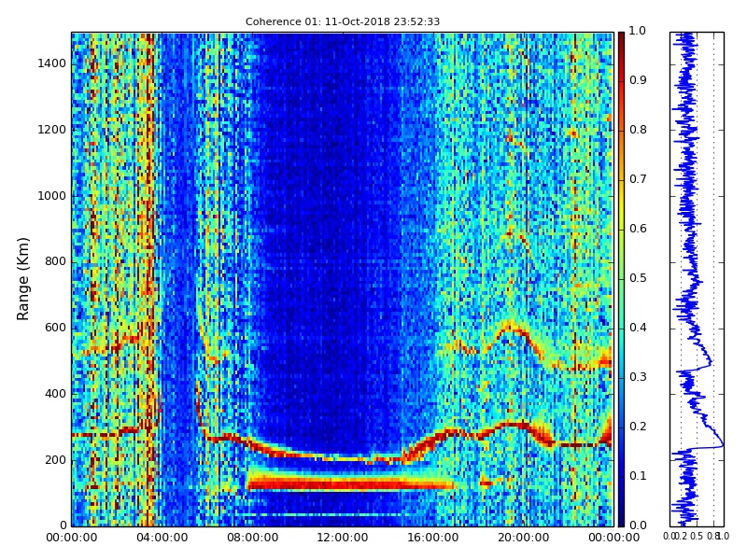Screen dimensions: 747x560
Task: Click the 20:00:00 time axis label
Action: tap(524, 538)
